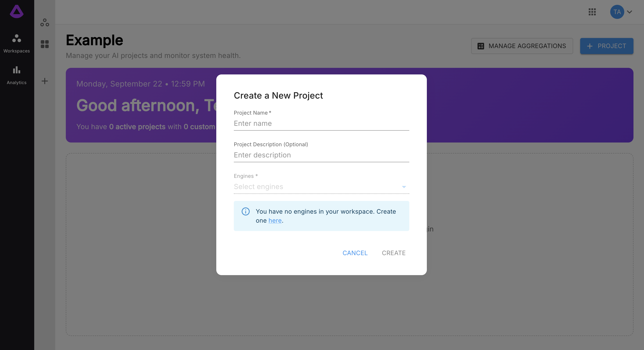
Task: Open the Analytics sidebar section
Action: 16,75
